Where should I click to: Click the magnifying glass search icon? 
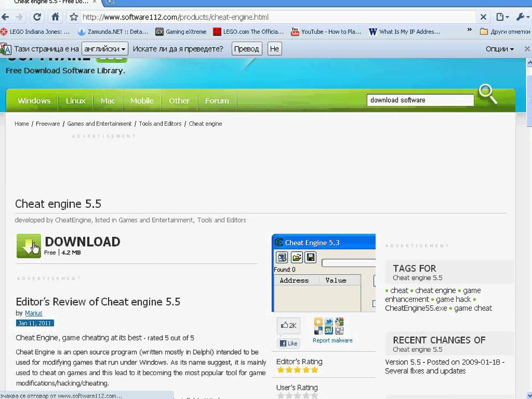(x=488, y=94)
